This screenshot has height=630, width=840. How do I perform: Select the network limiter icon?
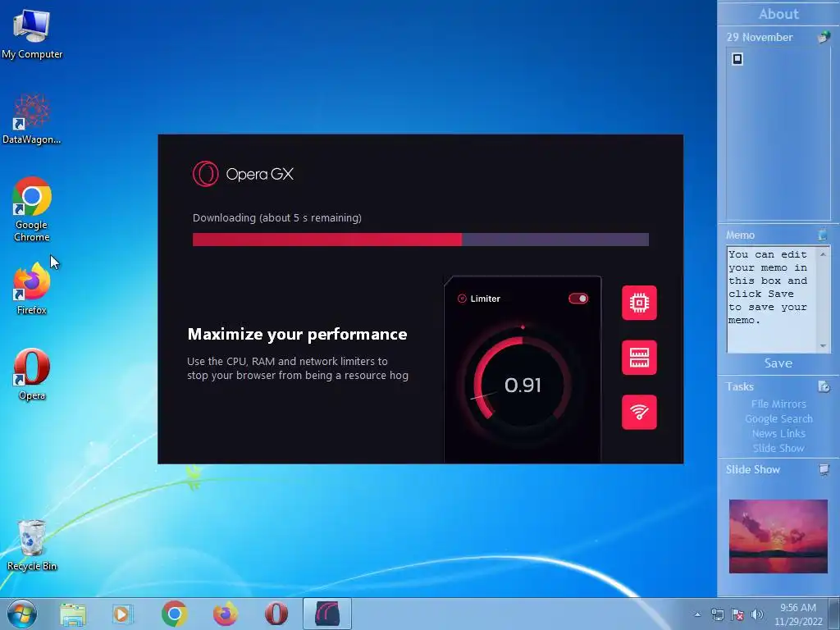coord(639,412)
